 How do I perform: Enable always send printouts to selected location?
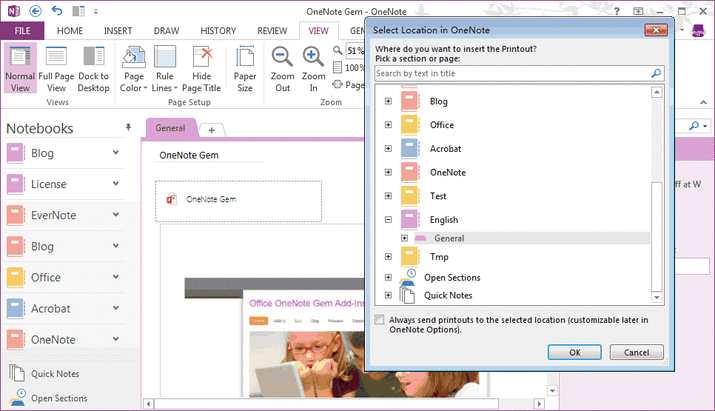point(379,320)
